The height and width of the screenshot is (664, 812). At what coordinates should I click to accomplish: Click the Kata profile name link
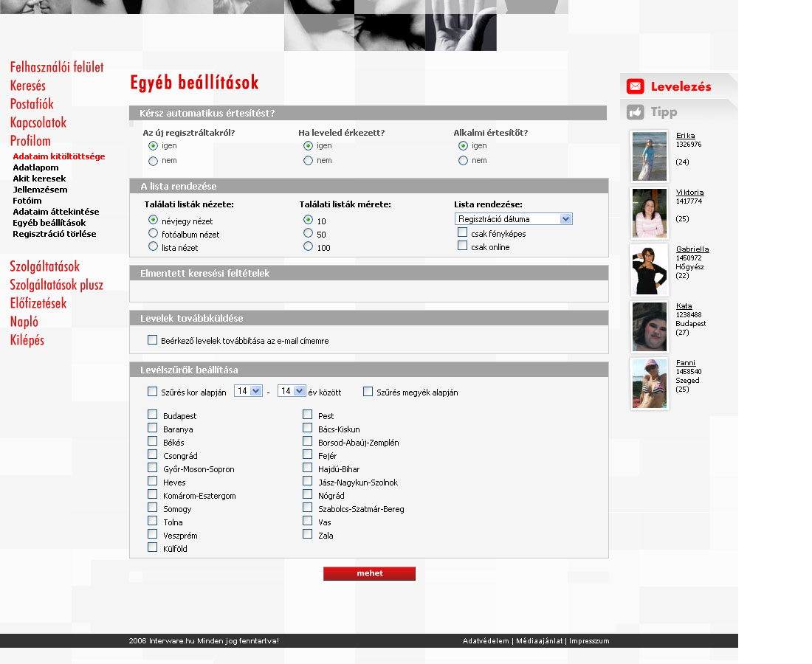click(x=684, y=306)
